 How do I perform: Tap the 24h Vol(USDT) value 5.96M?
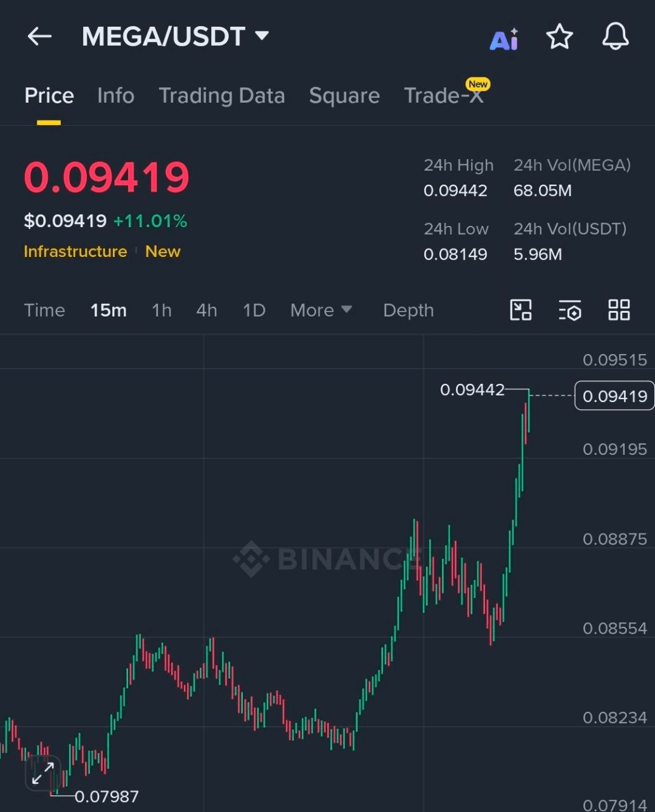[x=538, y=254]
